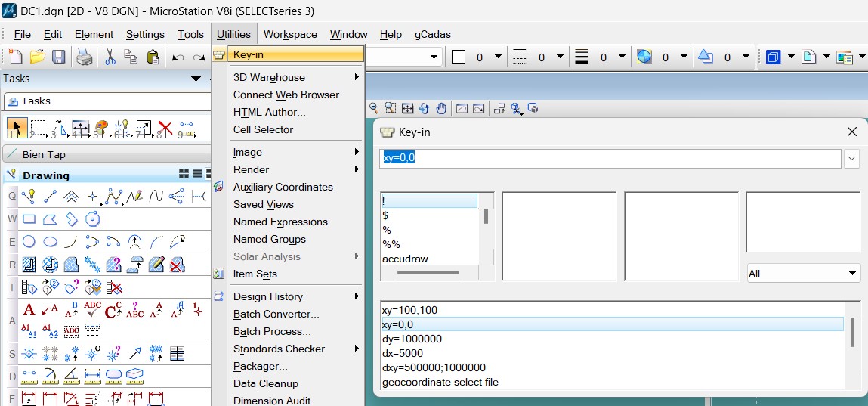This screenshot has width=868, height=406.
Task: Select the Place Block rectangle tool
Action: coord(29,219)
